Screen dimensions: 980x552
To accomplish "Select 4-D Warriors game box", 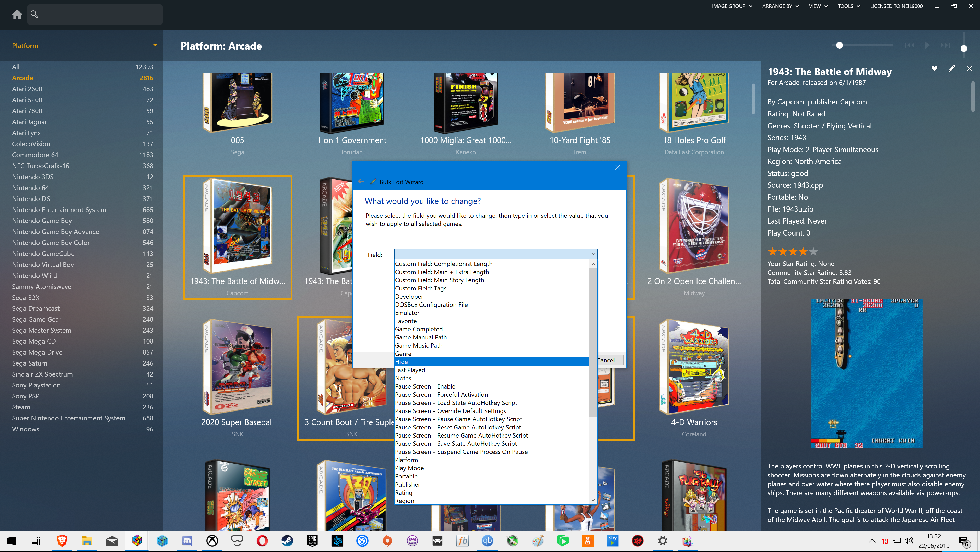I will (694, 367).
